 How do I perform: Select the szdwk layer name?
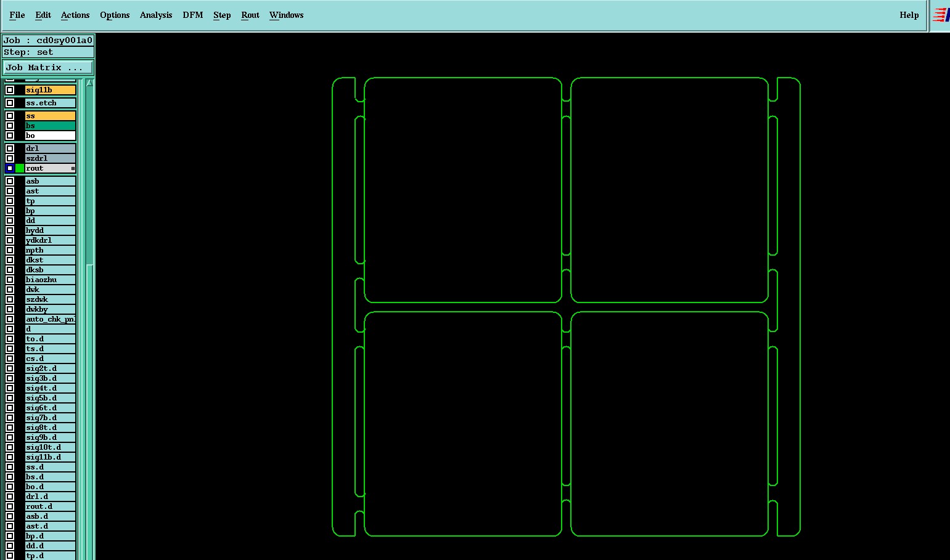pos(51,299)
